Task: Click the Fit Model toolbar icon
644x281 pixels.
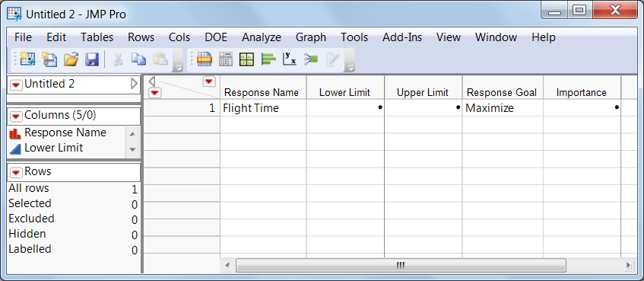Action: (x=311, y=60)
